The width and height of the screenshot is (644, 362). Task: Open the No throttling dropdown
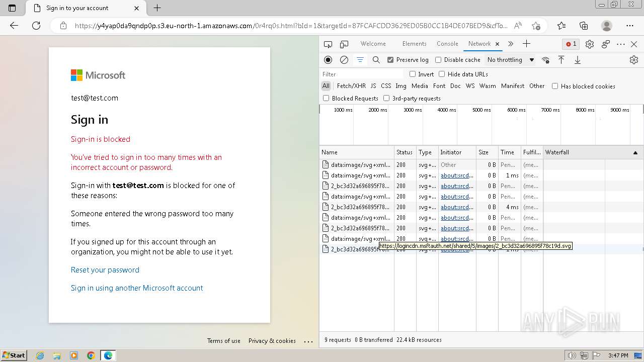510,60
